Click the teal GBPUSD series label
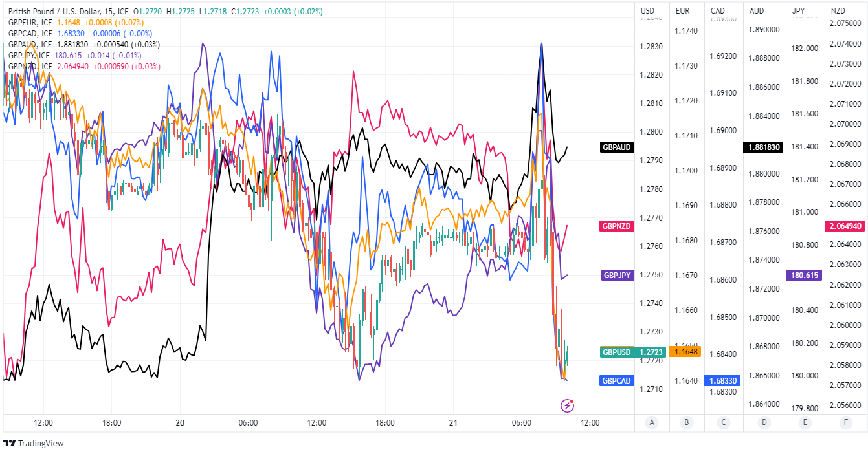This screenshot has height=454, width=868. point(616,352)
